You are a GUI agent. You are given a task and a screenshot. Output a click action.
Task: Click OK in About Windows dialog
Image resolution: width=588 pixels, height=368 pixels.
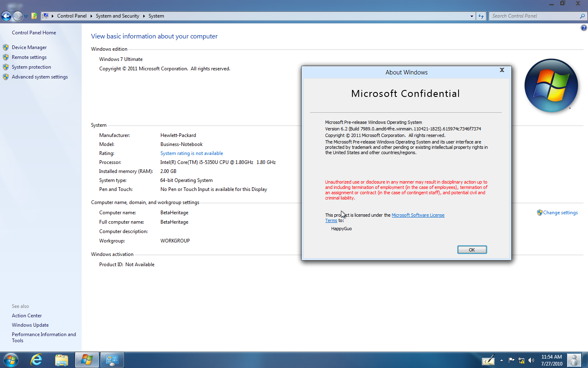(472, 250)
